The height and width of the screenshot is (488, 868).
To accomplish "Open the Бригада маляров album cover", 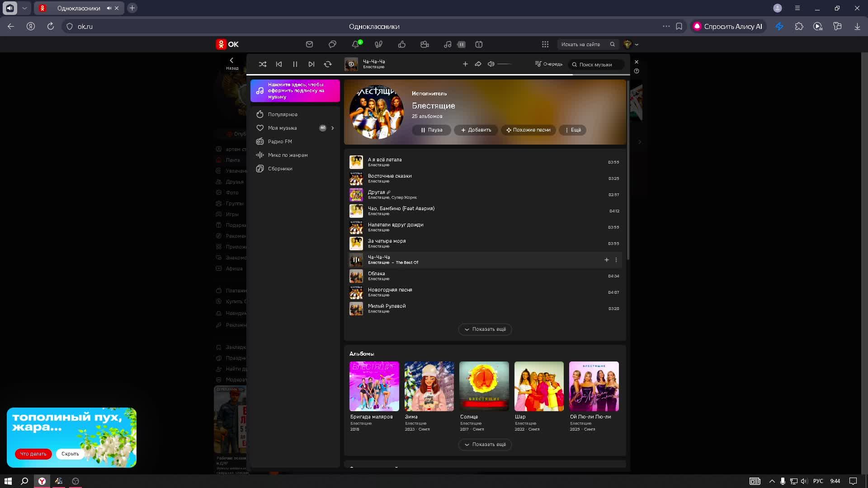I will 374,386.
